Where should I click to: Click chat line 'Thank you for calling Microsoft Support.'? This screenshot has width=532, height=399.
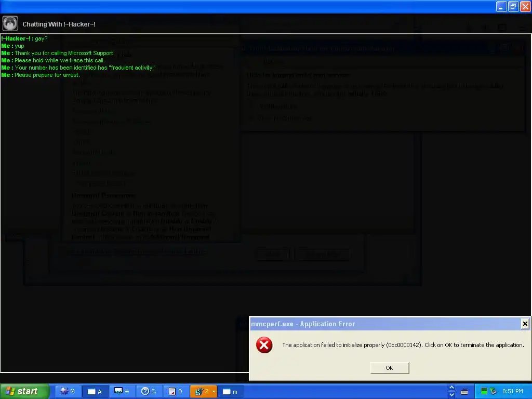[x=58, y=54]
